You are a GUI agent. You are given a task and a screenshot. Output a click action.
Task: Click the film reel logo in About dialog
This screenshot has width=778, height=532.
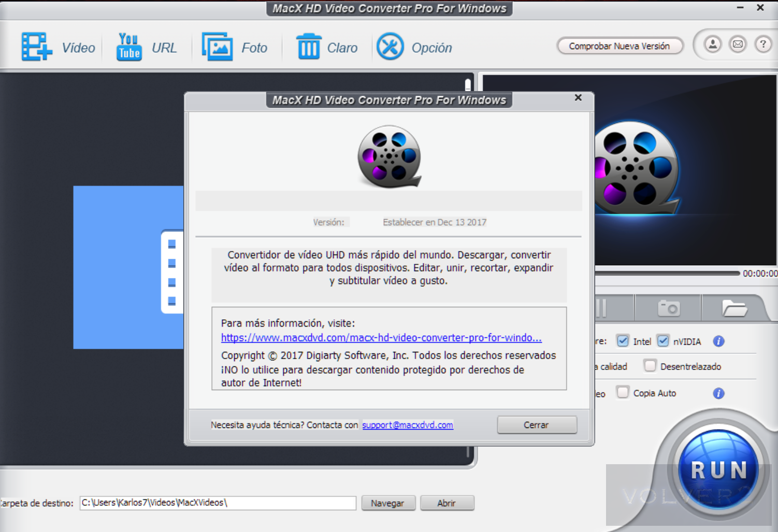tap(389, 156)
